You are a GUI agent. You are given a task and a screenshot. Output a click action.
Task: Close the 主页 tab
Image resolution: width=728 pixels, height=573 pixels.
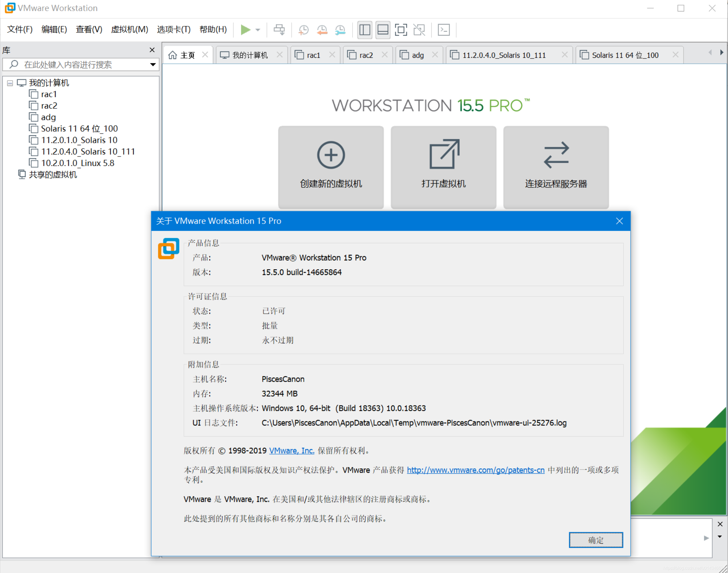(x=205, y=55)
